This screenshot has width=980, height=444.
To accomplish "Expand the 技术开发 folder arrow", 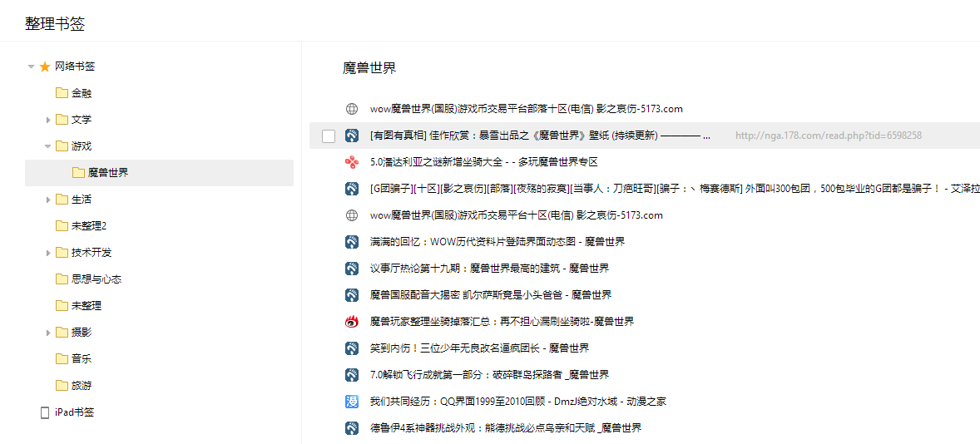I will [x=48, y=252].
